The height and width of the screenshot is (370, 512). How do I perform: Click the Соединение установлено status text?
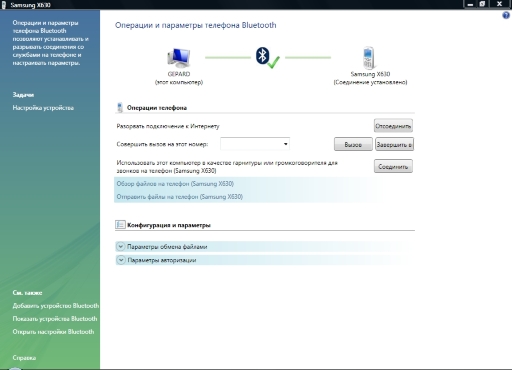pyautogui.click(x=370, y=82)
